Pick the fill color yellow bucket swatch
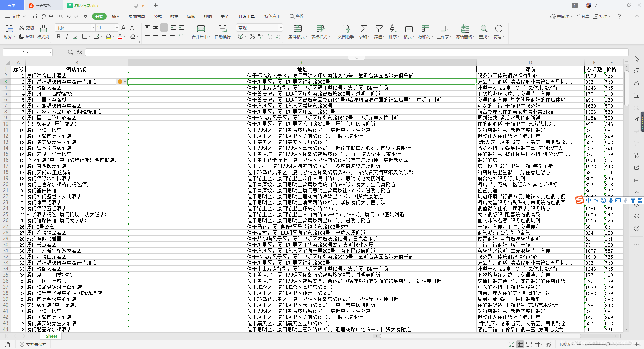Viewport: 644px width, 349px height. click(x=108, y=36)
